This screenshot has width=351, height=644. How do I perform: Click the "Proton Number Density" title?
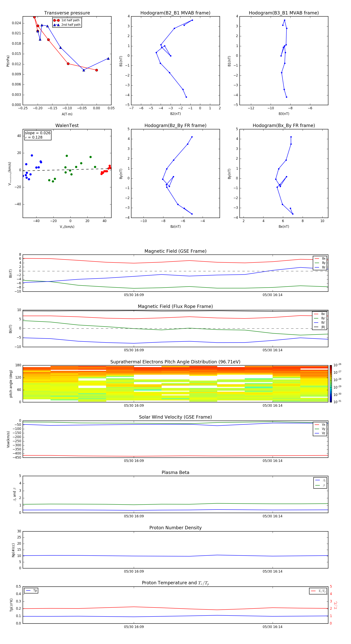tap(175, 528)
